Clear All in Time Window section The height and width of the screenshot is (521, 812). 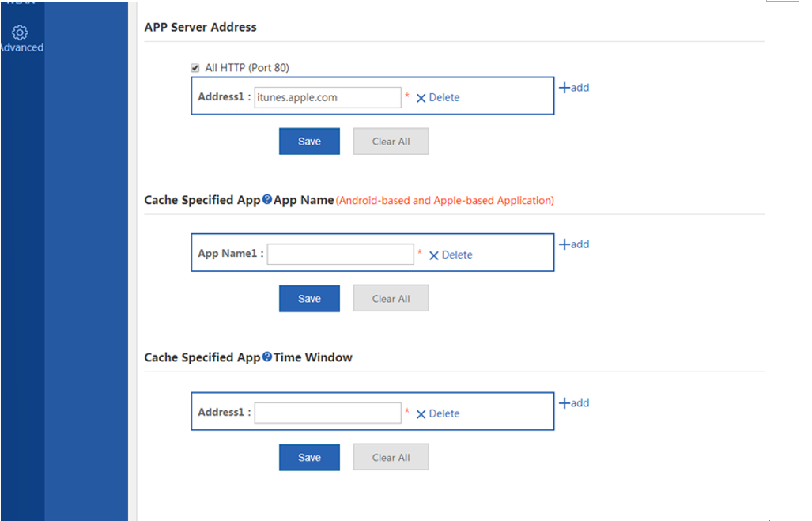click(391, 457)
